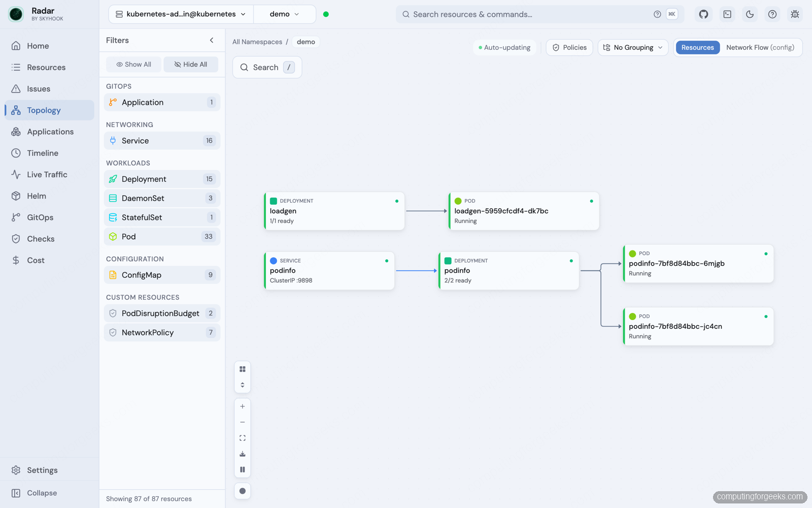Open Applications in sidebar
This screenshot has height=508, width=812.
tap(49, 132)
